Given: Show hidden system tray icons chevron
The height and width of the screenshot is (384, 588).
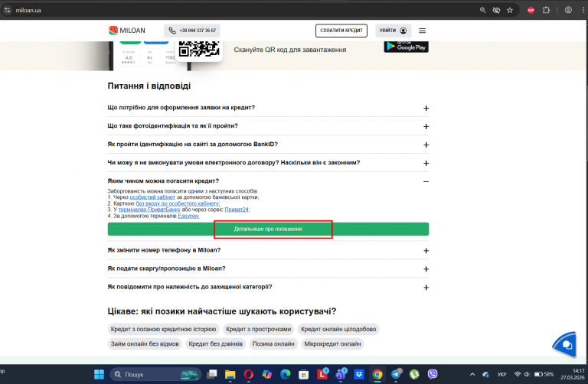Looking at the screenshot, I should coord(472,374).
